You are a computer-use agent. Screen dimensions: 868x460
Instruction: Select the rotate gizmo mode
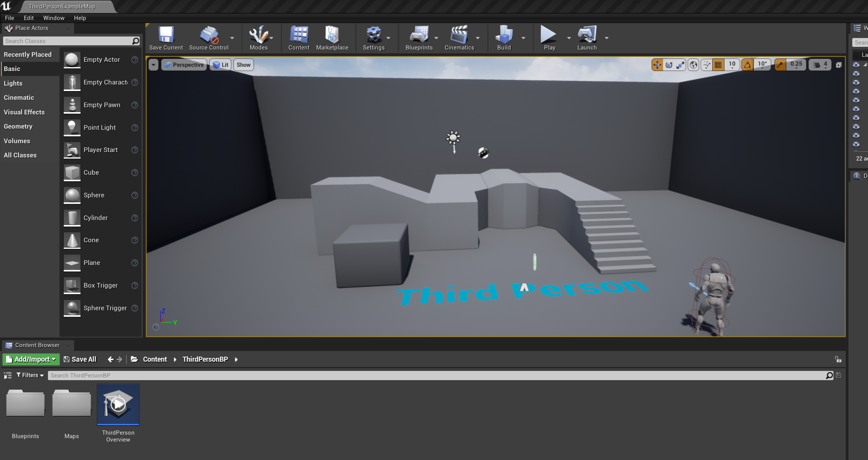(x=669, y=65)
